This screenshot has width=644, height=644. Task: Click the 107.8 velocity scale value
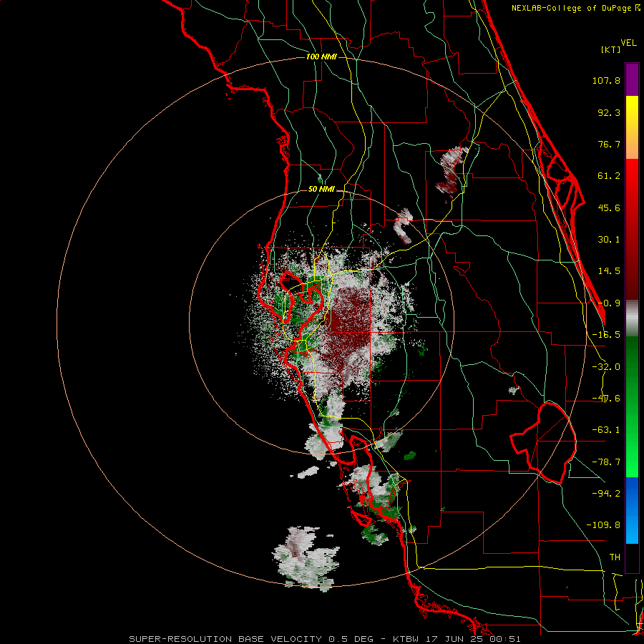point(606,80)
